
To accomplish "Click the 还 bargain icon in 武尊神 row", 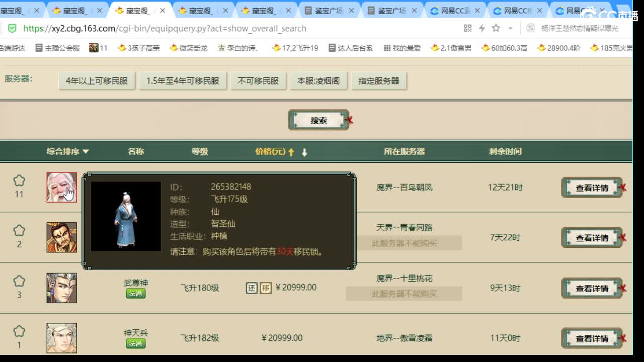I will 252,288.
